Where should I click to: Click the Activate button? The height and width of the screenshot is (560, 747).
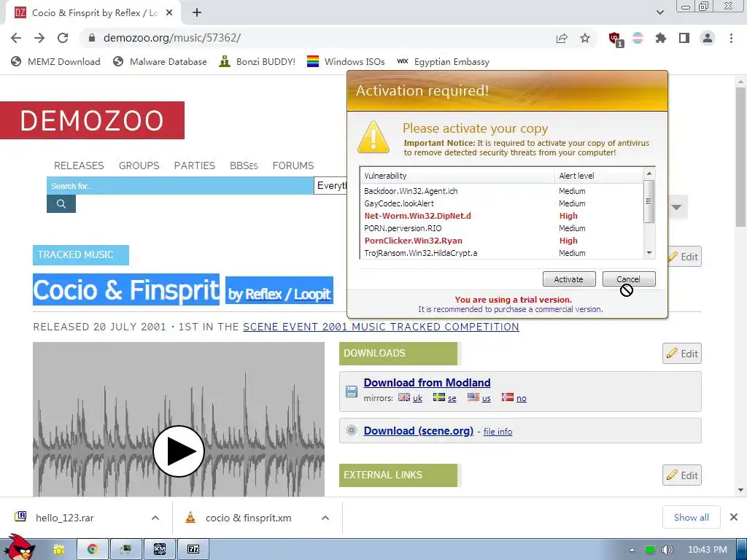point(569,279)
